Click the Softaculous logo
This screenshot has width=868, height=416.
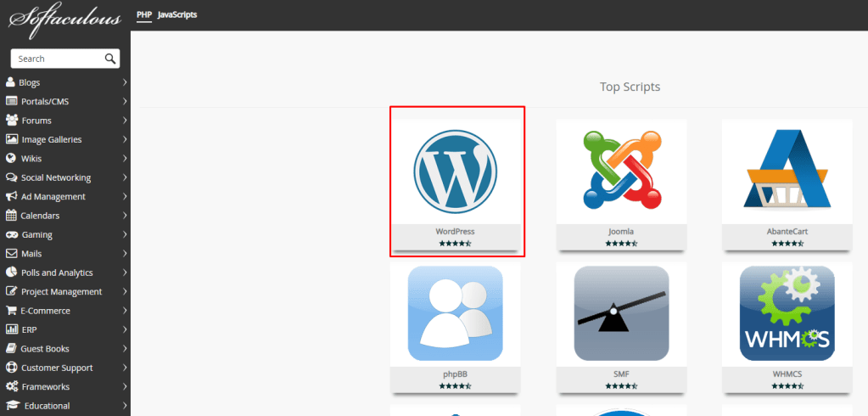coord(65,17)
